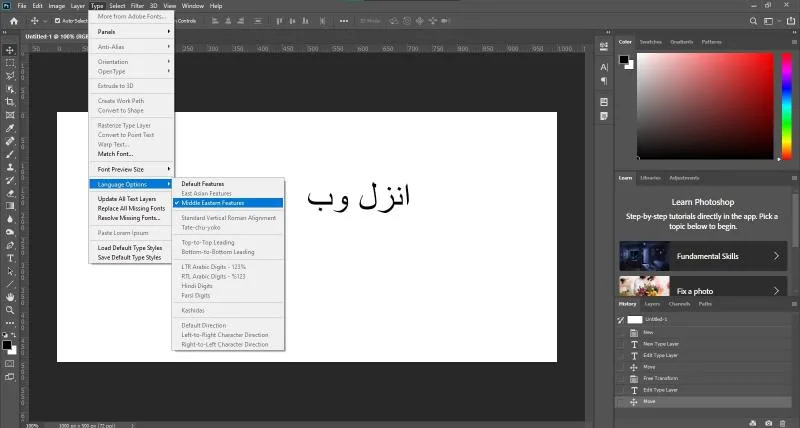
Task: Open the Search magnifier in the options bar
Action: coord(753,21)
